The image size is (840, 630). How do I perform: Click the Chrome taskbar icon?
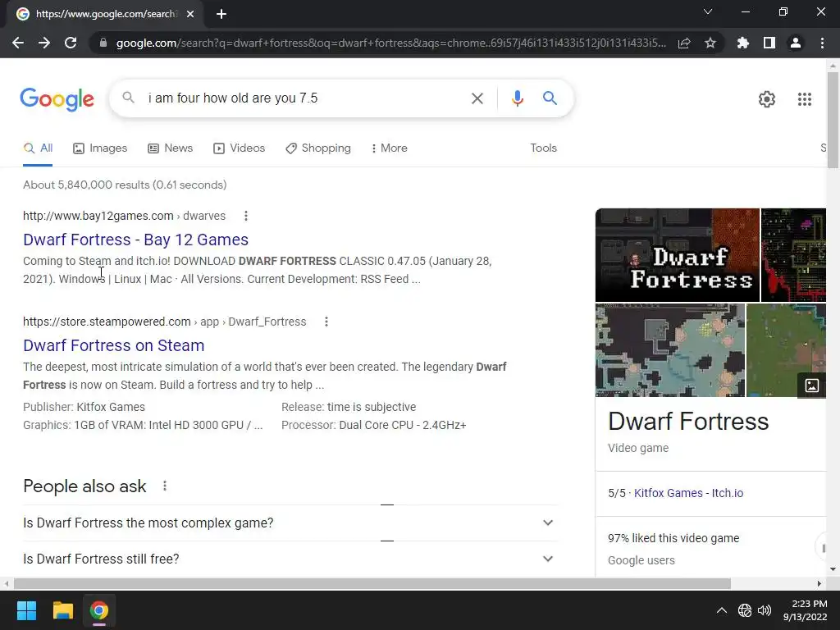coord(98,610)
